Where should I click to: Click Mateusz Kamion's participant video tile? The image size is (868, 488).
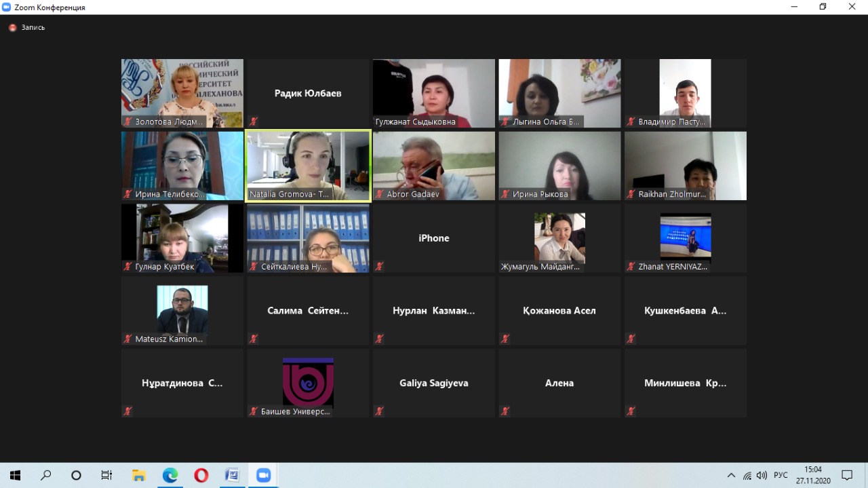[182, 309]
